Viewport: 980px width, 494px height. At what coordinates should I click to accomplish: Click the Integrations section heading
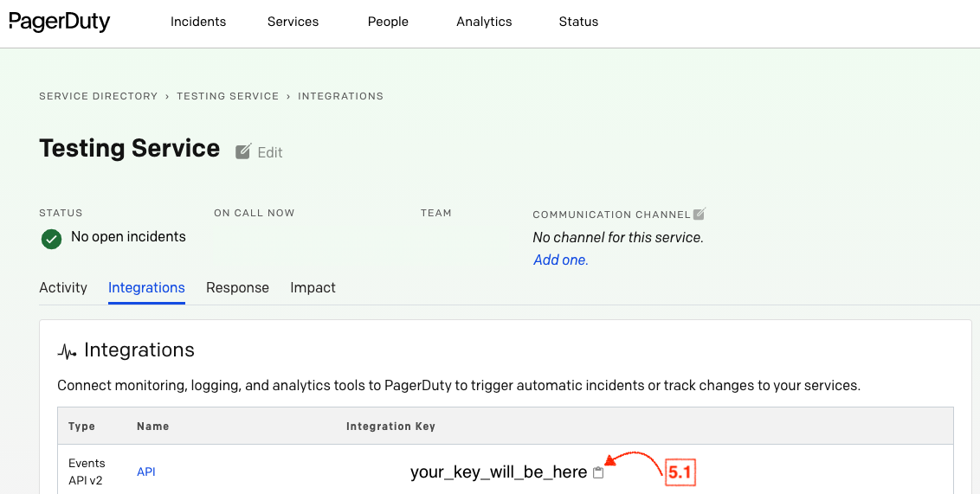tap(139, 350)
